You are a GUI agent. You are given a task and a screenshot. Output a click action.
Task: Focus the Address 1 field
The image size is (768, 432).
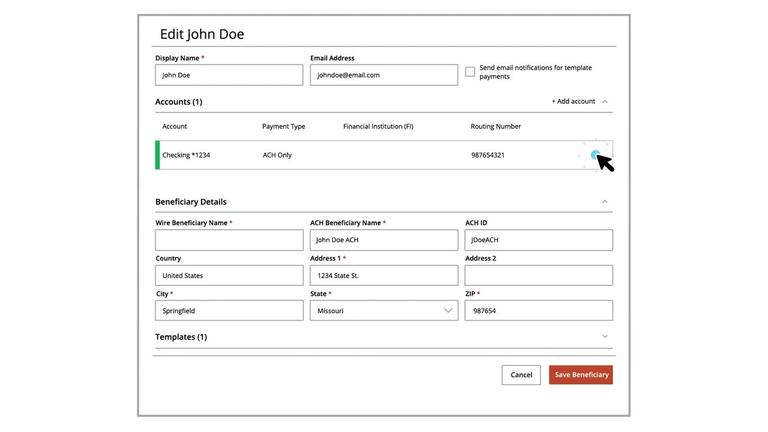click(x=384, y=276)
